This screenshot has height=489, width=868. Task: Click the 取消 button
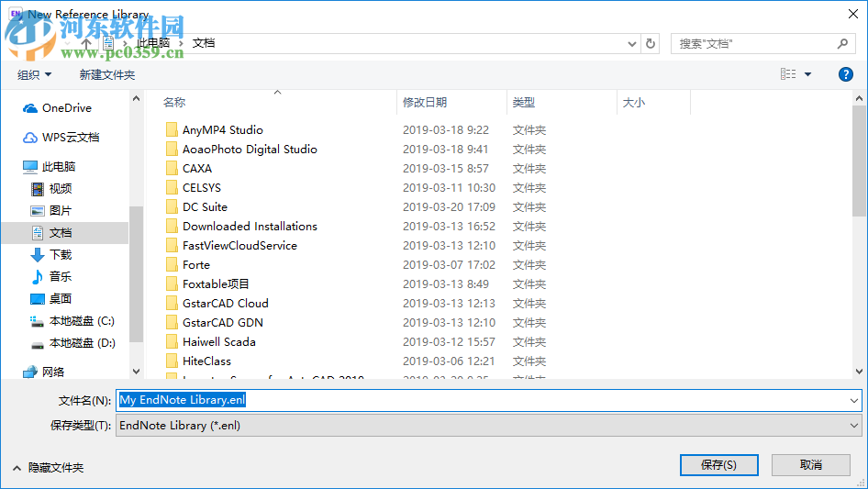pos(810,465)
